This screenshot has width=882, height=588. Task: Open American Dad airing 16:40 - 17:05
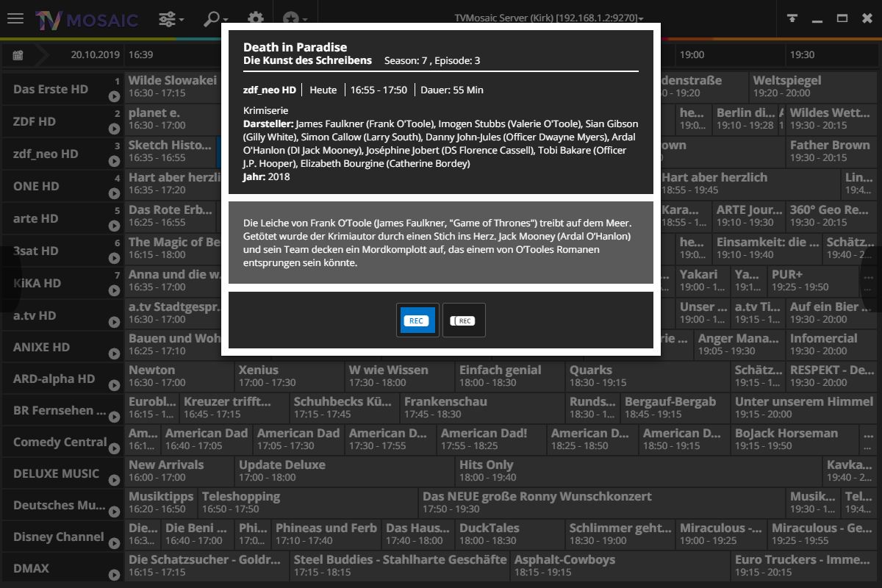tap(207, 439)
